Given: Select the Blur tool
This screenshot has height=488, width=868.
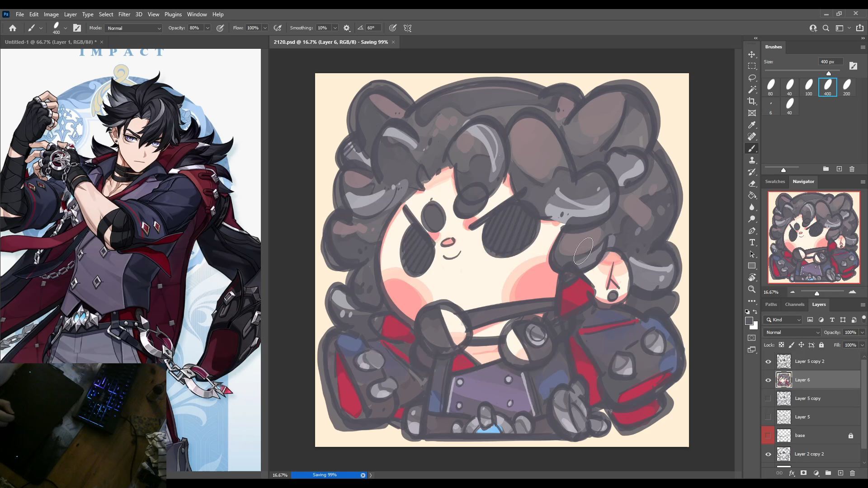Looking at the screenshot, I should click(x=752, y=207).
